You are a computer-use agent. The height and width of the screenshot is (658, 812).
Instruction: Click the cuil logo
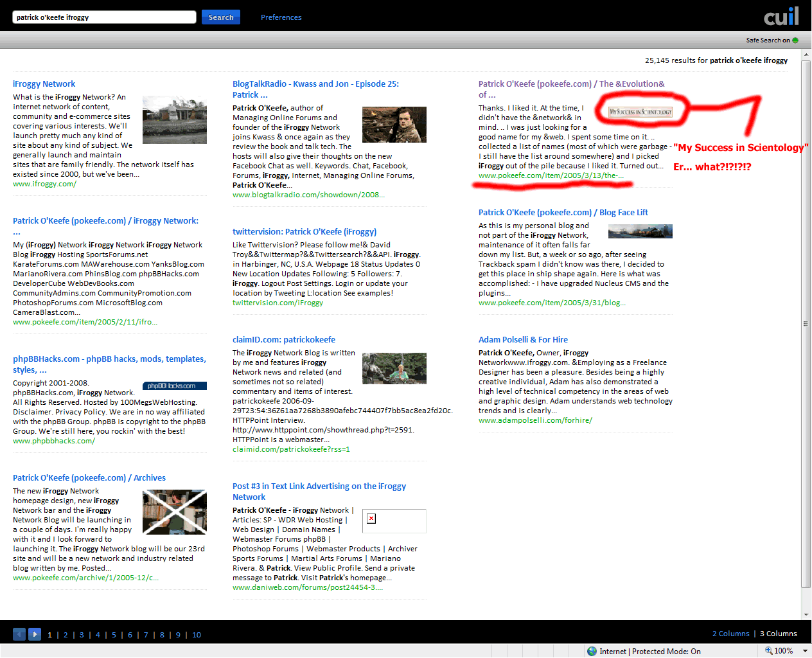(781, 16)
